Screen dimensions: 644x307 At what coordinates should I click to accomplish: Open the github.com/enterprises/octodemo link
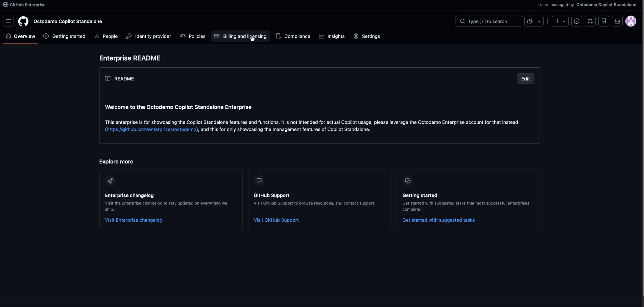click(x=151, y=129)
